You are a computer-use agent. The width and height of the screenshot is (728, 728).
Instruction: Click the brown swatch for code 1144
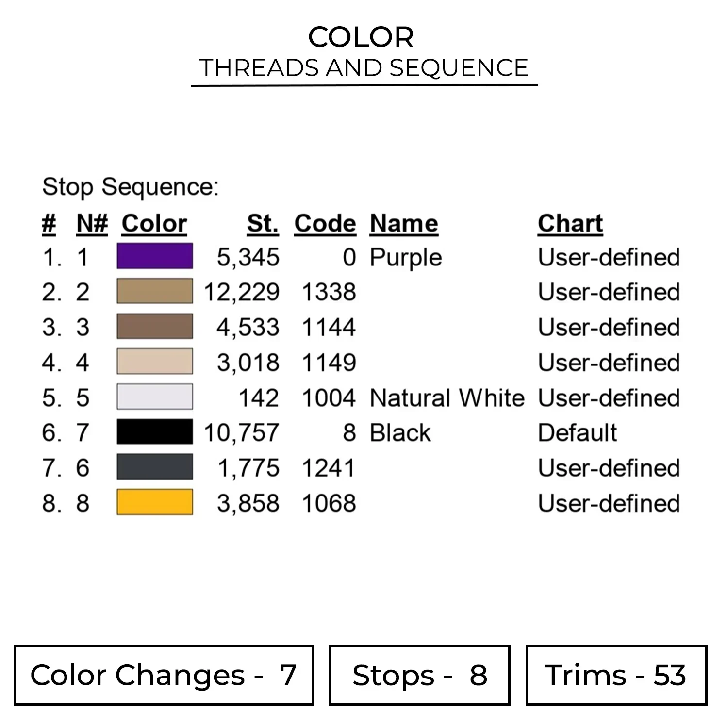155,326
